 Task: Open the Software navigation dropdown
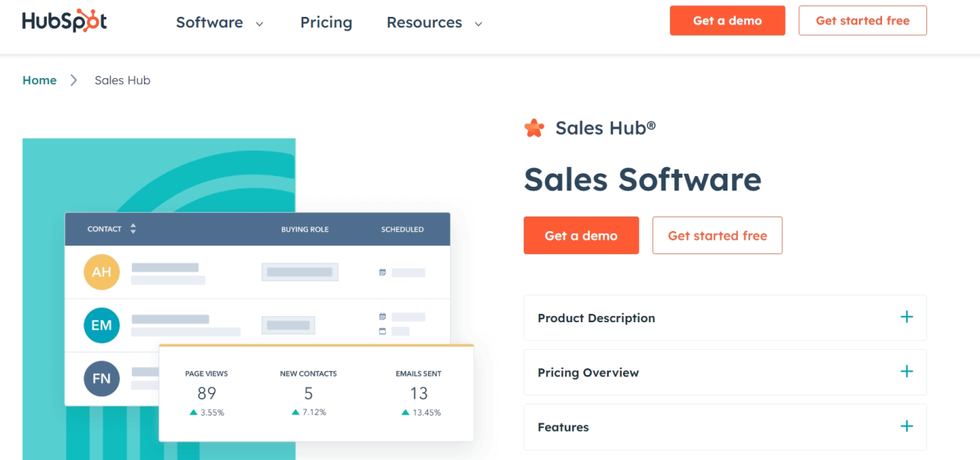(219, 22)
